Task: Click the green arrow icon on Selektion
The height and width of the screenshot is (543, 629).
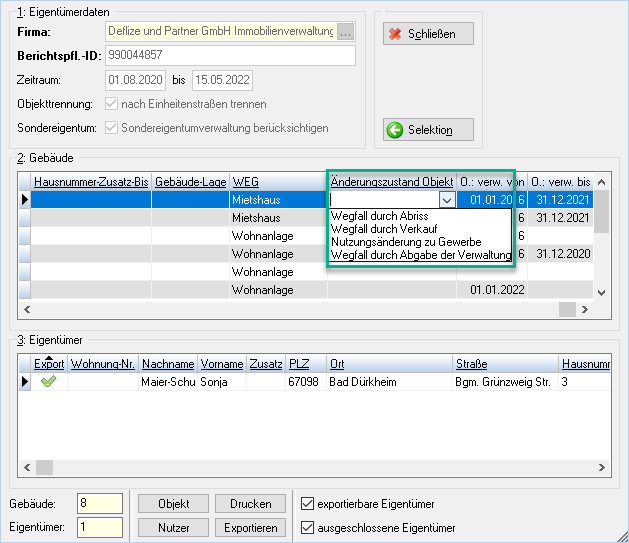Action: coord(395,130)
